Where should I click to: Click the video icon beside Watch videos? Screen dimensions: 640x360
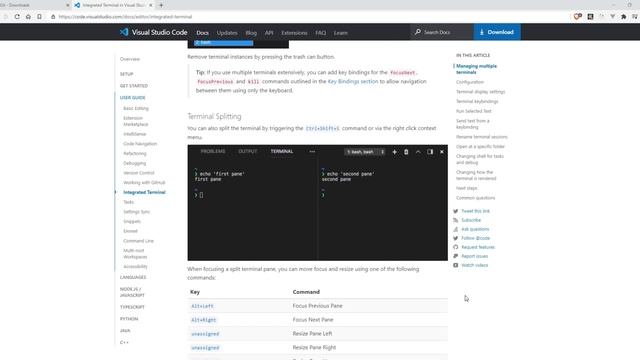[x=456, y=265]
